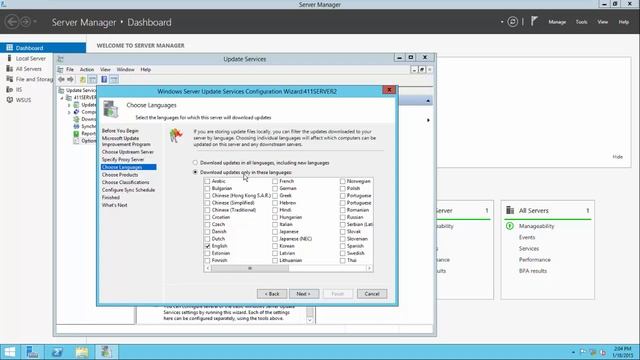Click the clock in the system tray
Viewport: 640px width, 360px height.
[x=622, y=352]
